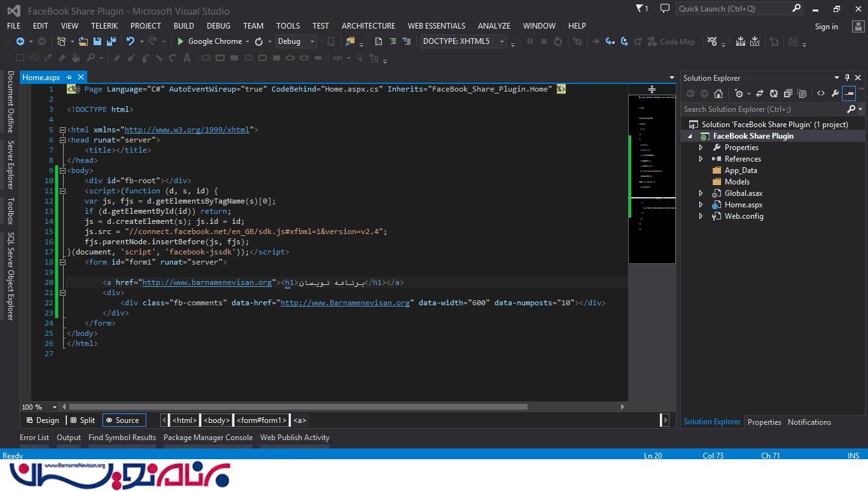
Task: Open the ARCHITECTURE menu
Action: click(368, 26)
